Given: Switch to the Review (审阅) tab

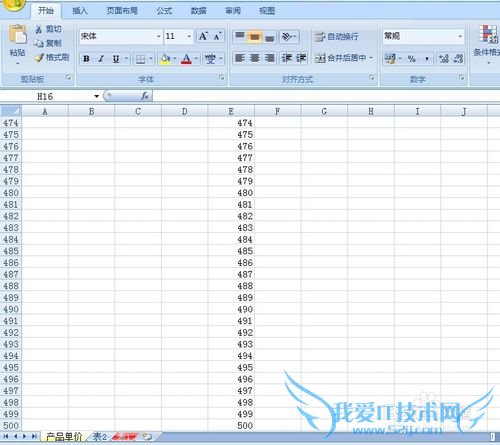Looking at the screenshot, I should [233, 11].
